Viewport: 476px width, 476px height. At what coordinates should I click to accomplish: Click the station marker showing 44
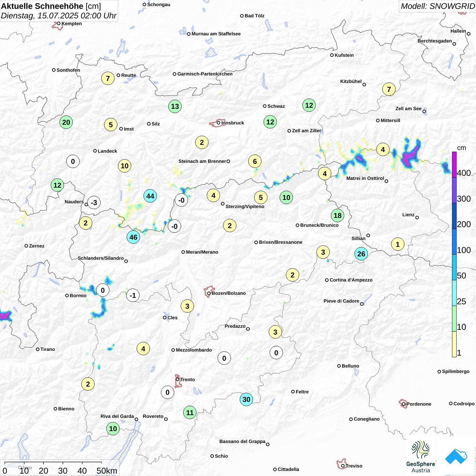click(x=150, y=196)
